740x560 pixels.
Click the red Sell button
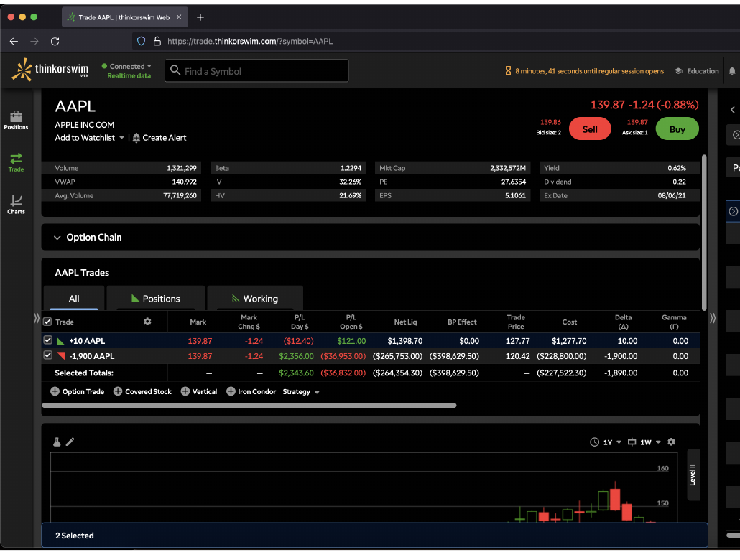click(589, 129)
